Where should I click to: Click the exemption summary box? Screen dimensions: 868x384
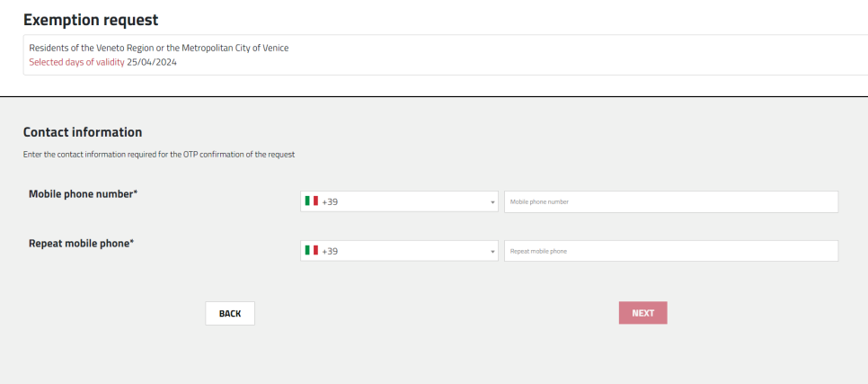click(445, 55)
